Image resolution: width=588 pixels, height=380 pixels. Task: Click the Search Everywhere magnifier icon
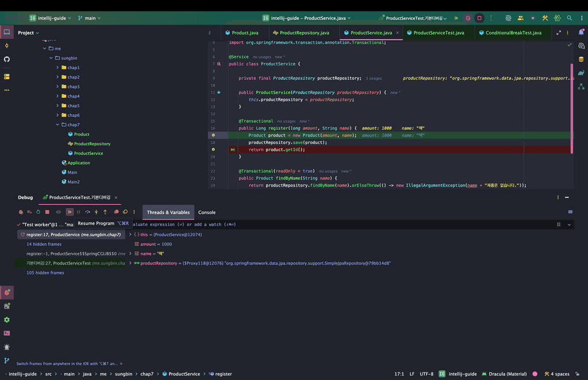tap(569, 18)
